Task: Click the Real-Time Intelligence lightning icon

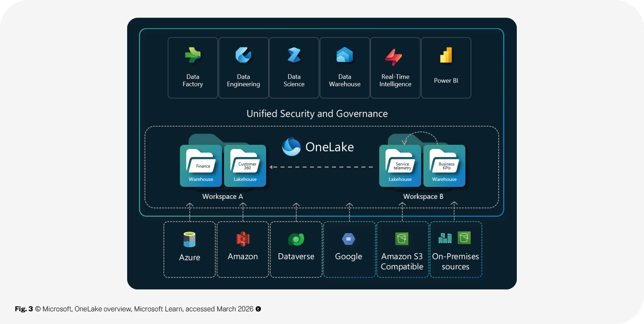Action: click(393, 57)
